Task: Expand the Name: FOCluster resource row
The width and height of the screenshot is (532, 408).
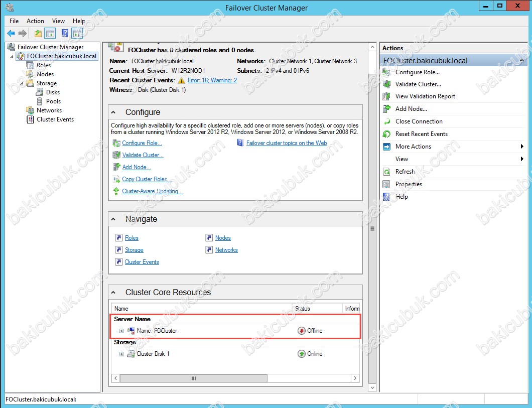Action: click(x=121, y=331)
